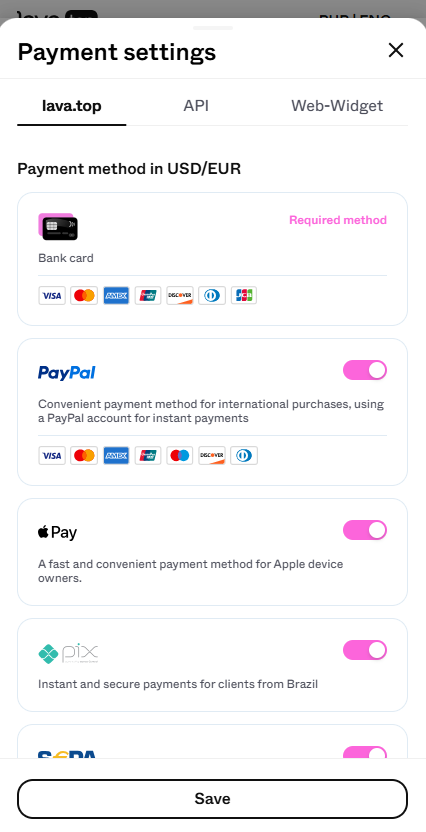Click the Apple Pay logo
The image size is (426, 832).
click(57, 532)
